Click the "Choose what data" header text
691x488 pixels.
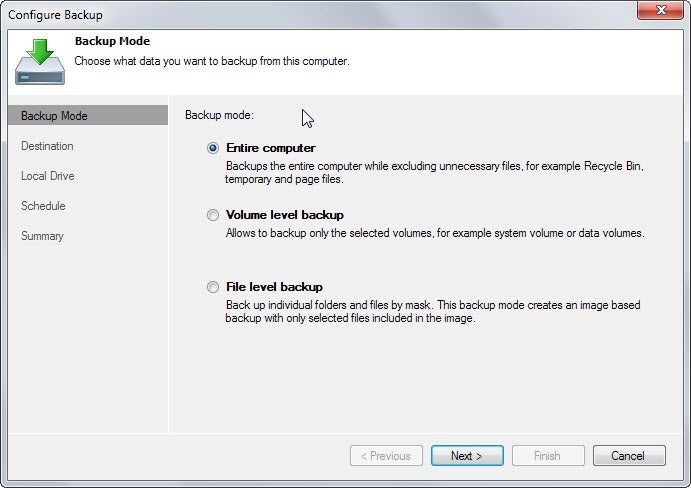(212, 61)
